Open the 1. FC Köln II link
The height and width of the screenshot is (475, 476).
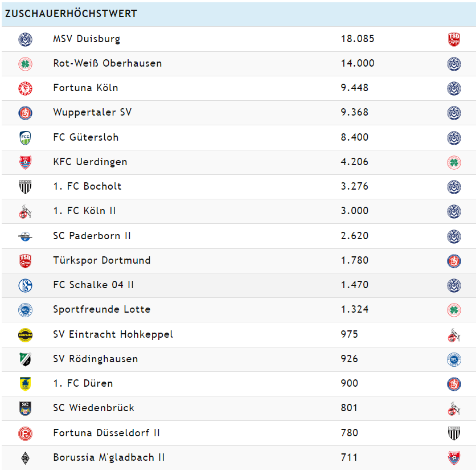tap(84, 211)
